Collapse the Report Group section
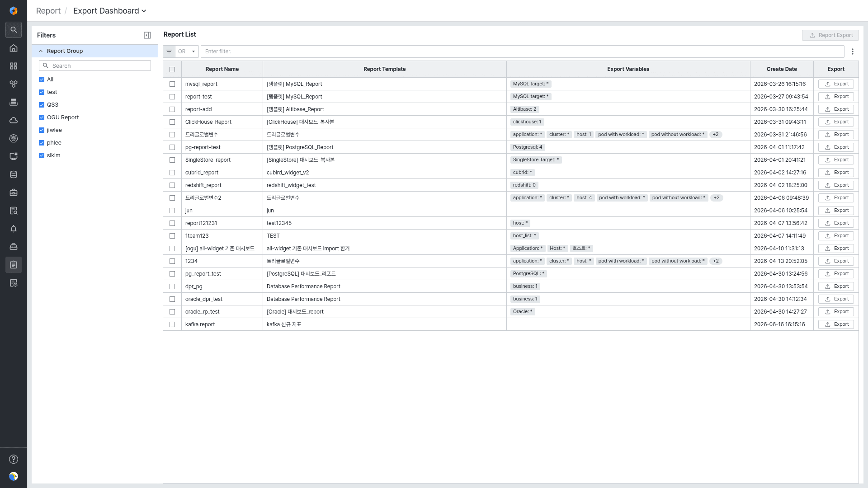This screenshot has height=488, width=868. tap(95, 51)
